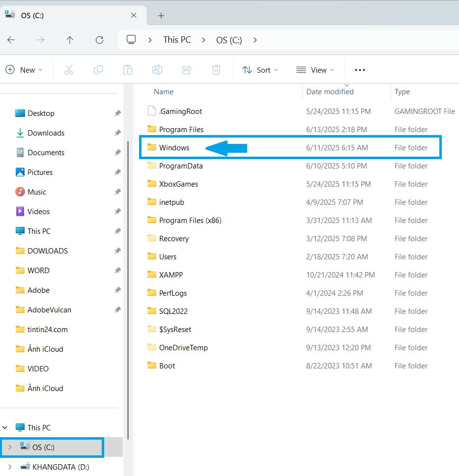
Task: Go up one folder level
Action: [70, 40]
